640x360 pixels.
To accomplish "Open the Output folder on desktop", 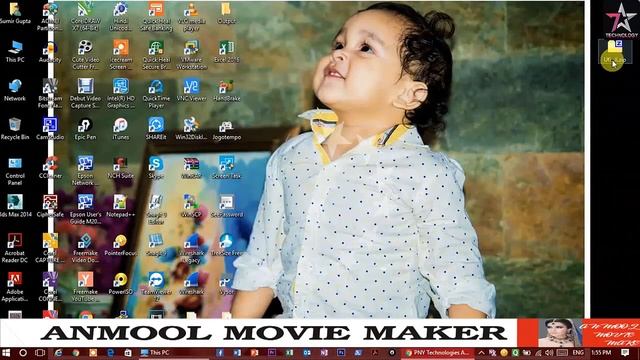I will coord(226,13).
